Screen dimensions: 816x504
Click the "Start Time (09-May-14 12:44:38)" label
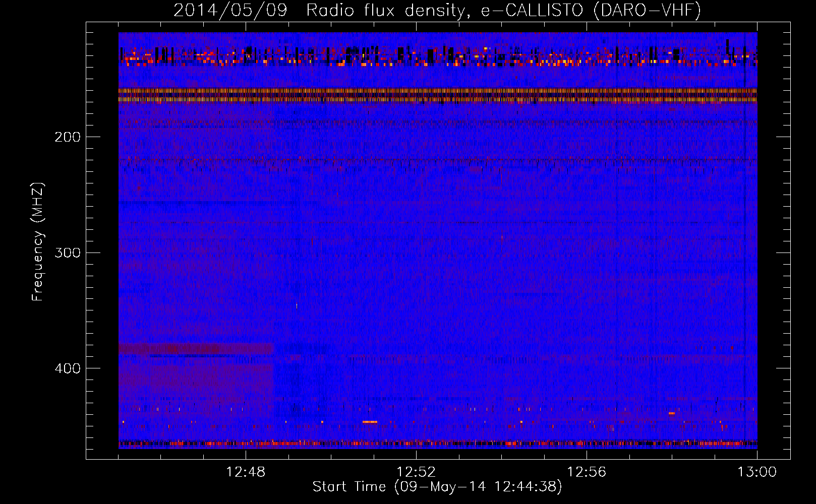(437, 487)
